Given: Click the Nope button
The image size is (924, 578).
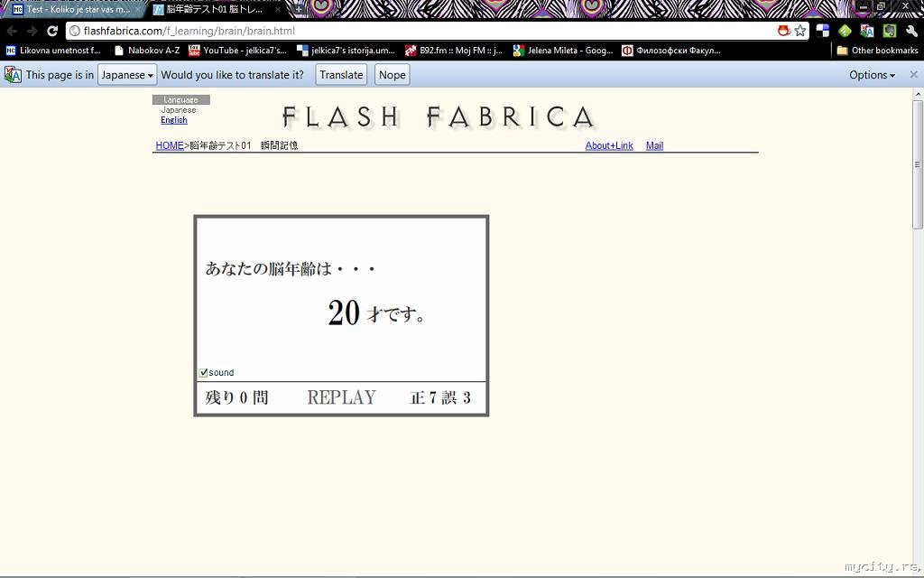Looking at the screenshot, I should [392, 75].
